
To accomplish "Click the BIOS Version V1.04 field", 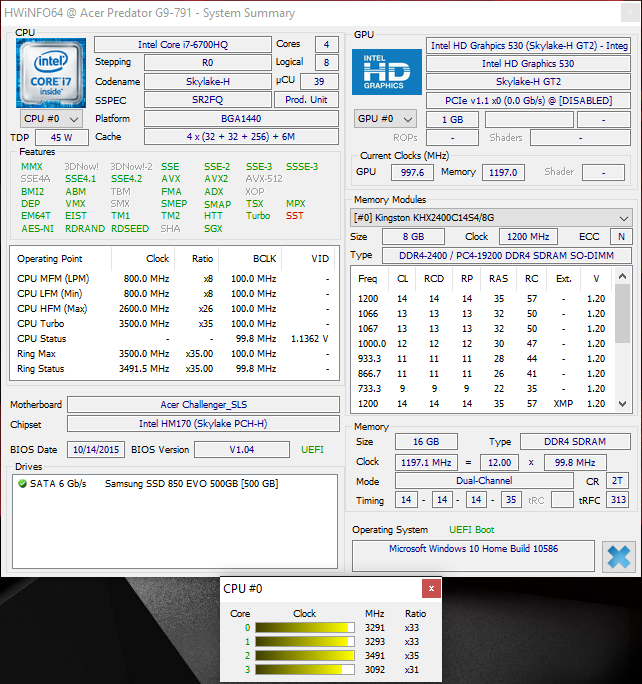I will coord(242,450).
